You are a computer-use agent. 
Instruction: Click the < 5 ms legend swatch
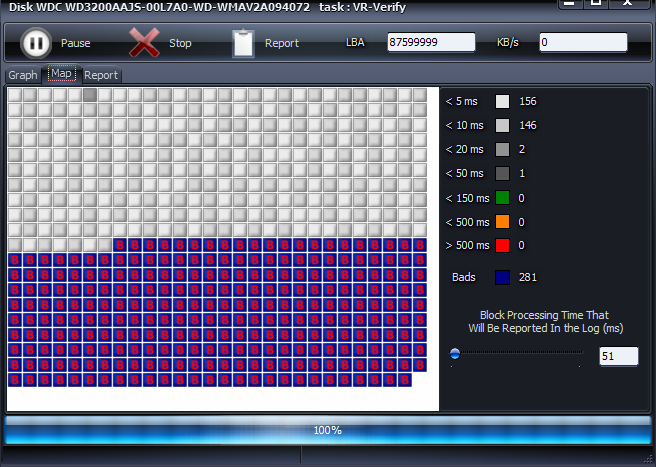(x=502, y=102)
